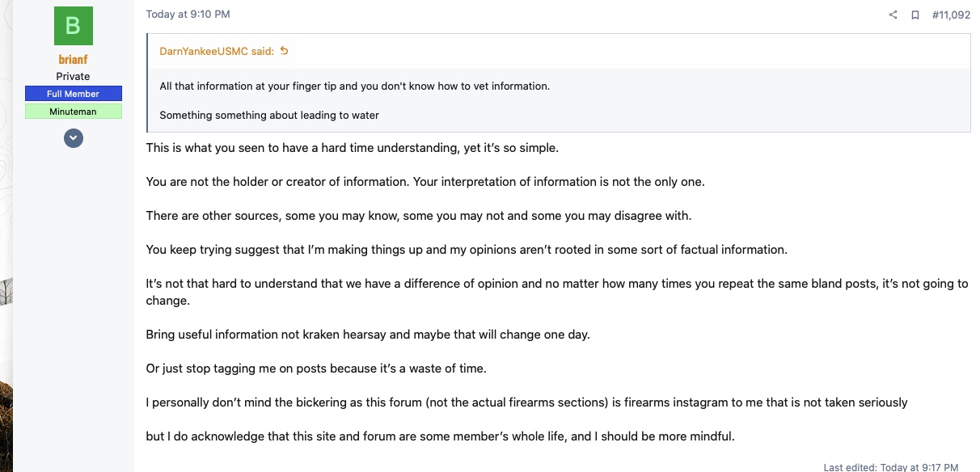This screenshot has width=980, height=472.
Task: Click the share icon on post #11,092
Action: (893, 15)
